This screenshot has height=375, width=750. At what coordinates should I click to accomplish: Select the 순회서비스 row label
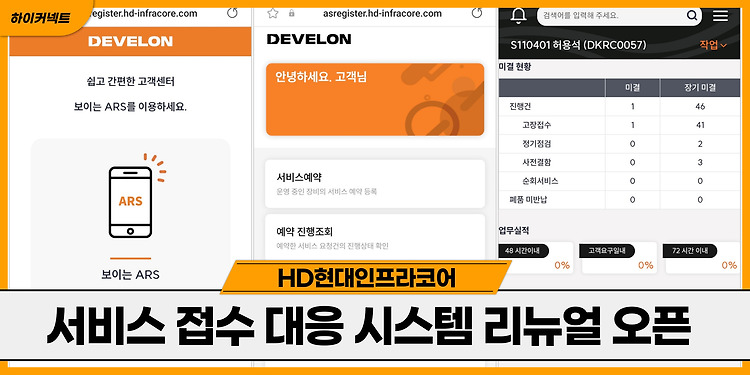[x=540, y=181]
